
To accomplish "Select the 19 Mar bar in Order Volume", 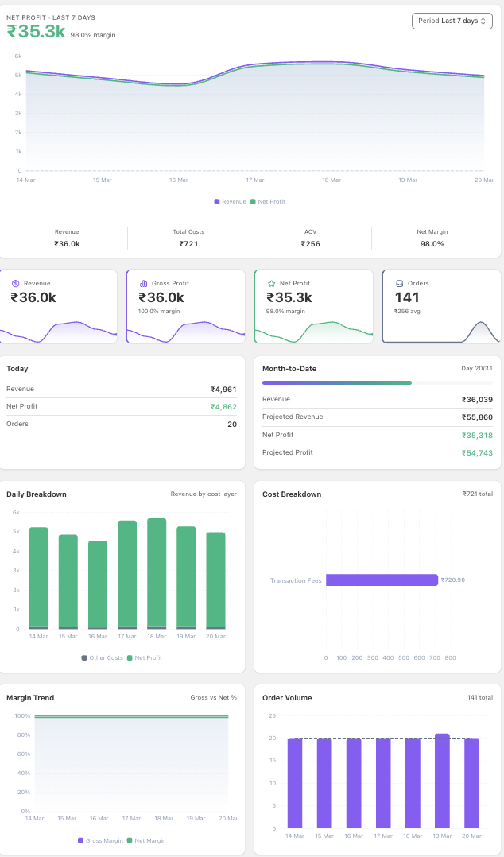I will 442,781.
